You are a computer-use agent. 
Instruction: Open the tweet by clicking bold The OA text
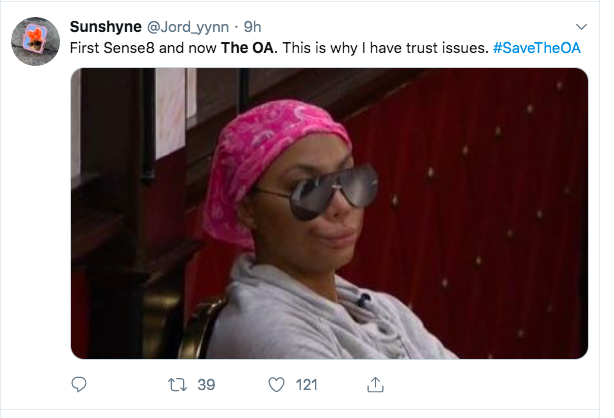pyautogui.click(x=249, y=48)
